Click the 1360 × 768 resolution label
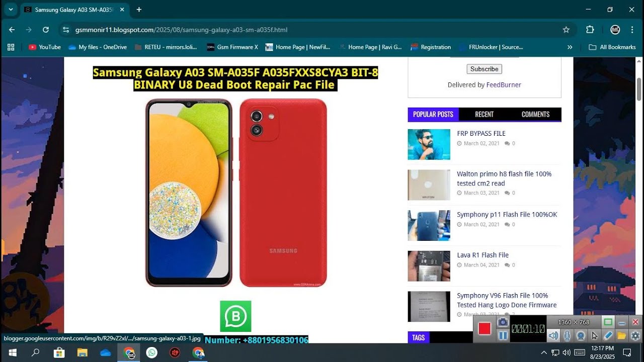Image resolution: width=644 pixels, height=362 pixels. pos(574,322)
